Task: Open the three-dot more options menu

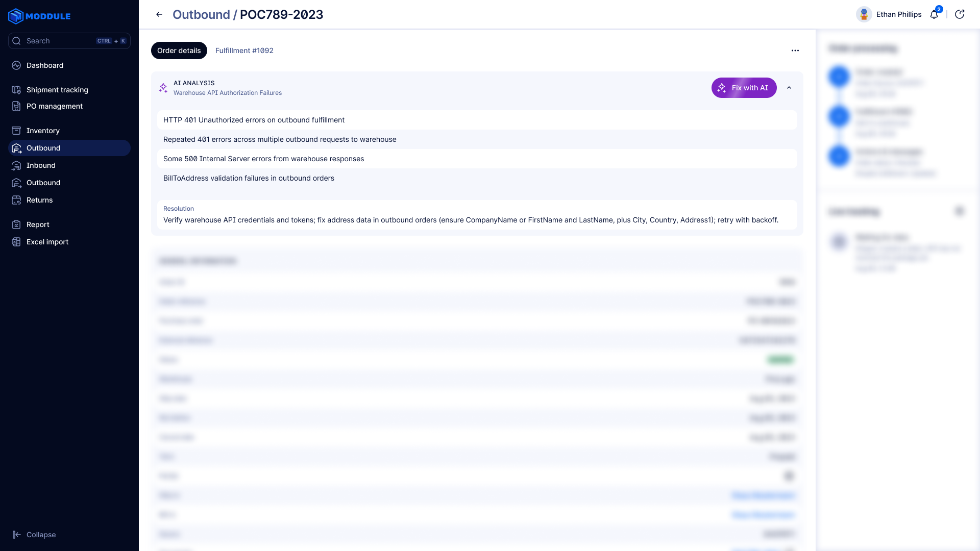Action: click(795, 51)
